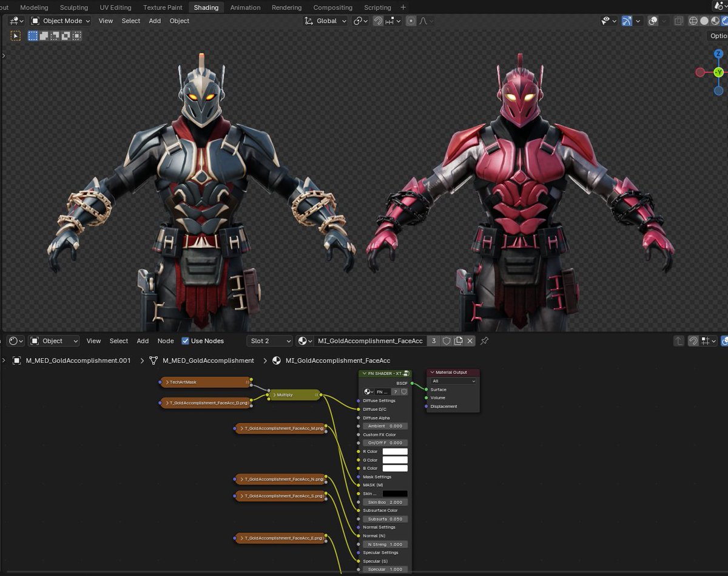Image resolution: width=728 pixels, height=576 pixels.
Task: Open the object types visibility eye dropdown
Action: click(608, 21)
